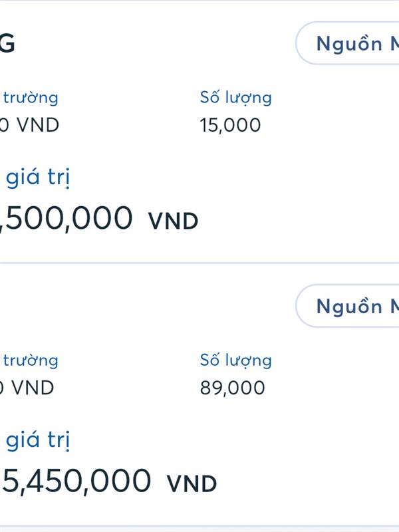Click the trường label in the lower card

[31, 360]
